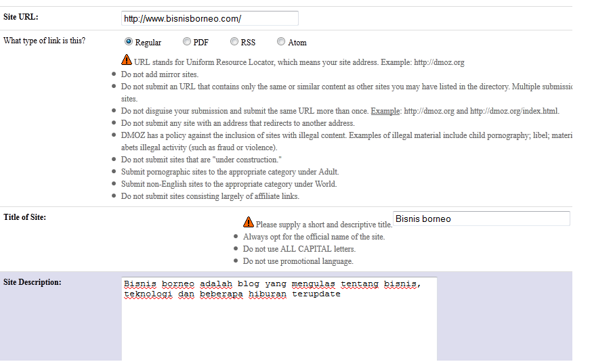Click the 'Site Description:' label
The width and height of the screenshot is (592, 364).
[x=33, y=282]
